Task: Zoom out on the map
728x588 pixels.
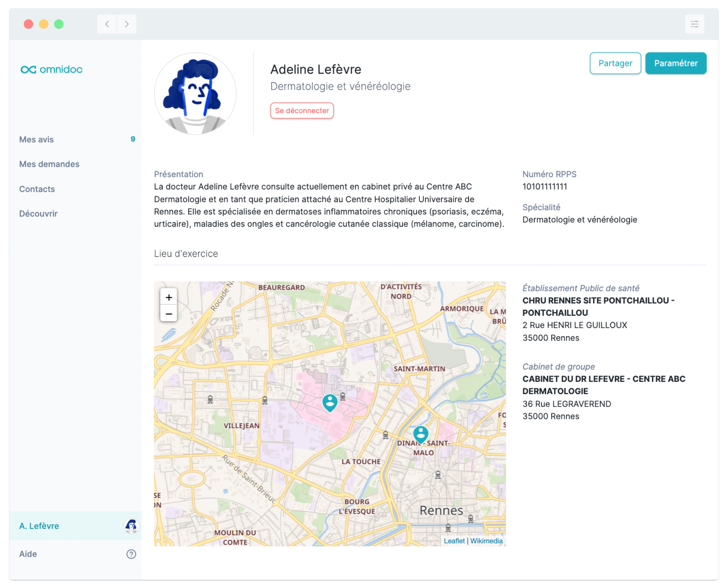Action: click(x=169, y=314)
